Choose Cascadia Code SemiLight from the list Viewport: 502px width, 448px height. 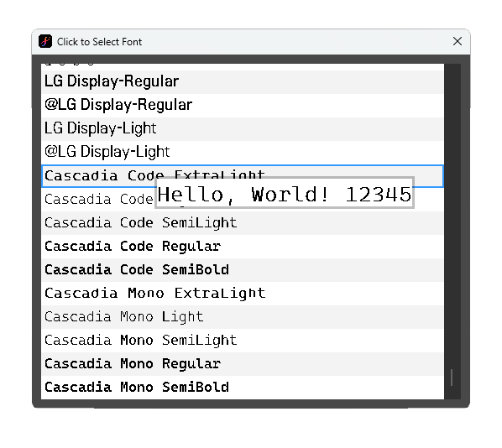[x=243, y=223]
